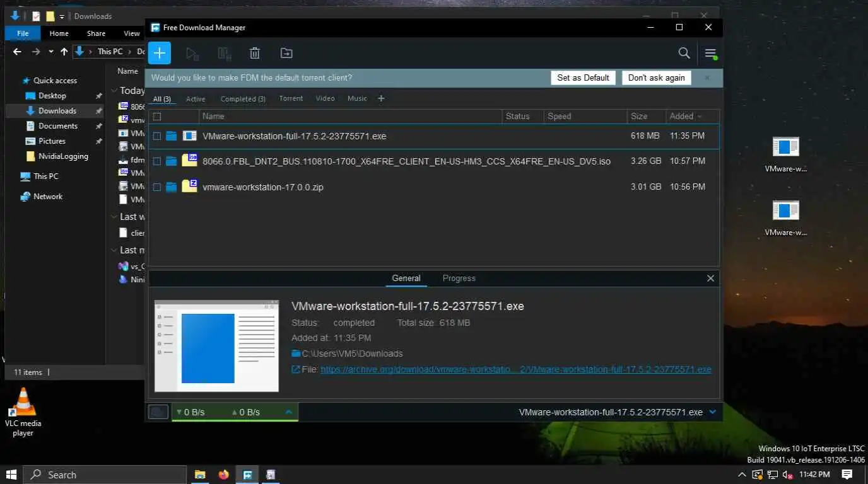The height and width of the screenshot is (484, 868).
Task: Add a new download with the plus button
Action: click(160, 53)
